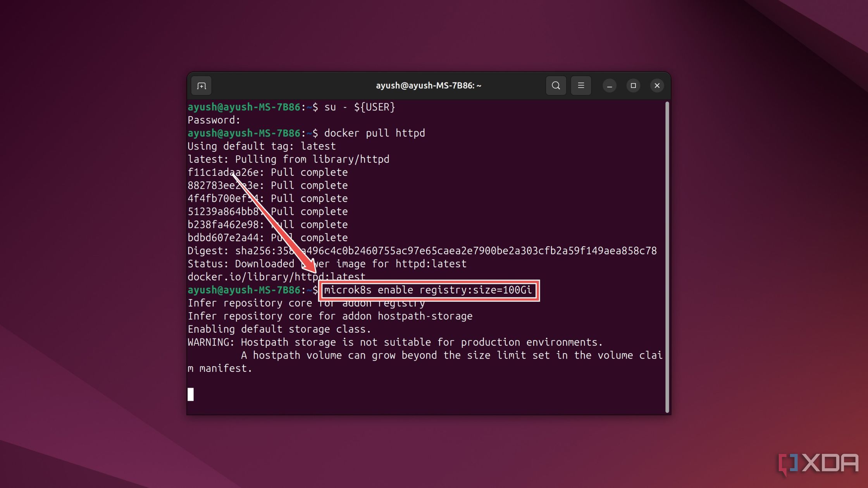868x488 pixels.
Task: Click the terminal vertical scrollbar
Action: pos(667,257)
